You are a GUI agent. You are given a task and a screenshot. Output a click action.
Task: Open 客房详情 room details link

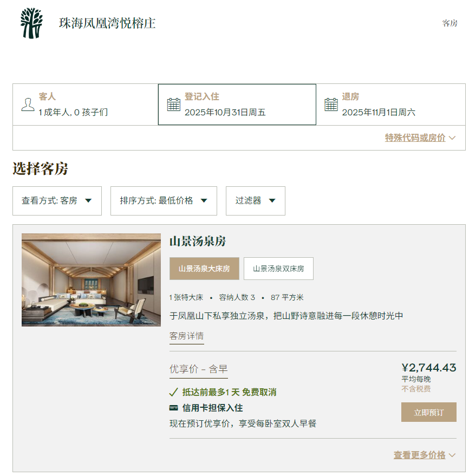point(186,336)
